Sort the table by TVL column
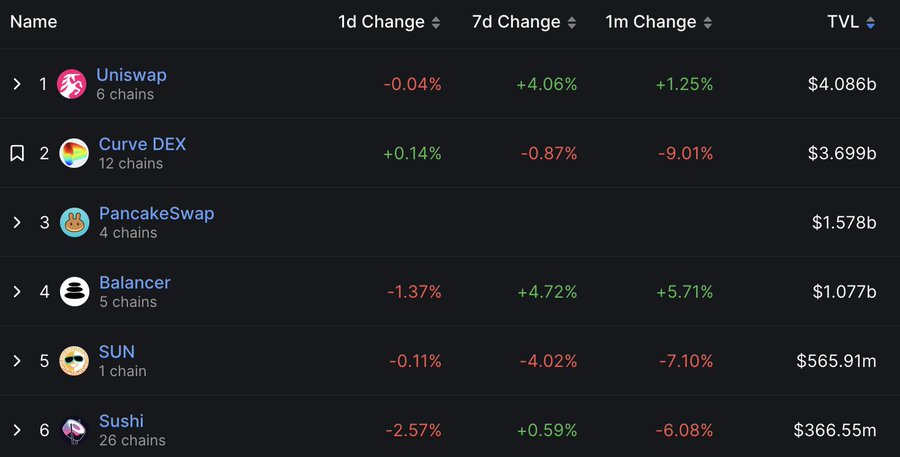The image size is (900, 457). coord(851,22)
